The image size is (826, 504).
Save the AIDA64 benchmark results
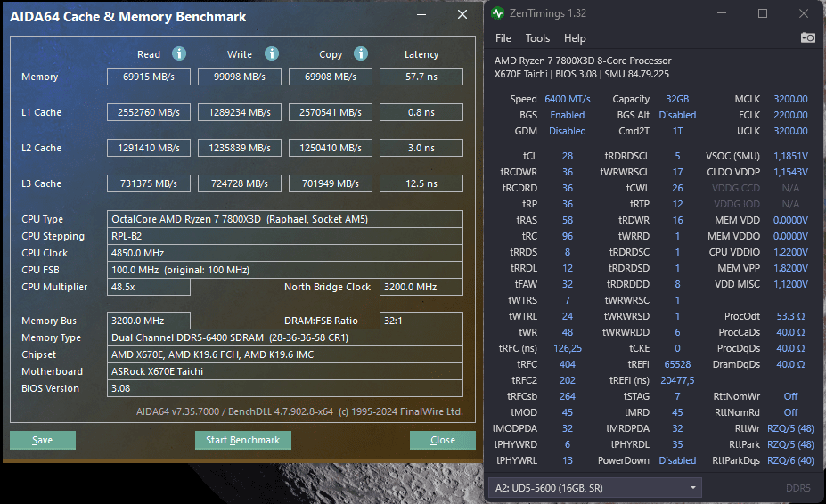click(x=43, y=440)
